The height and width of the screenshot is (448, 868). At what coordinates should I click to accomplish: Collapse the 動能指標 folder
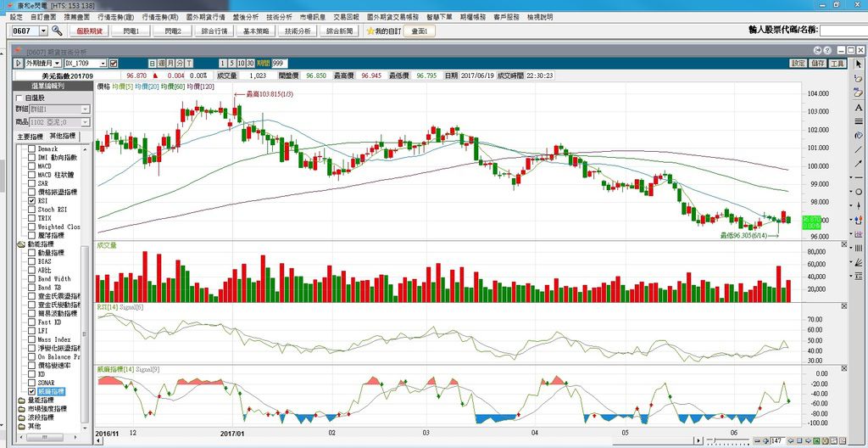(x=21, y=244)
